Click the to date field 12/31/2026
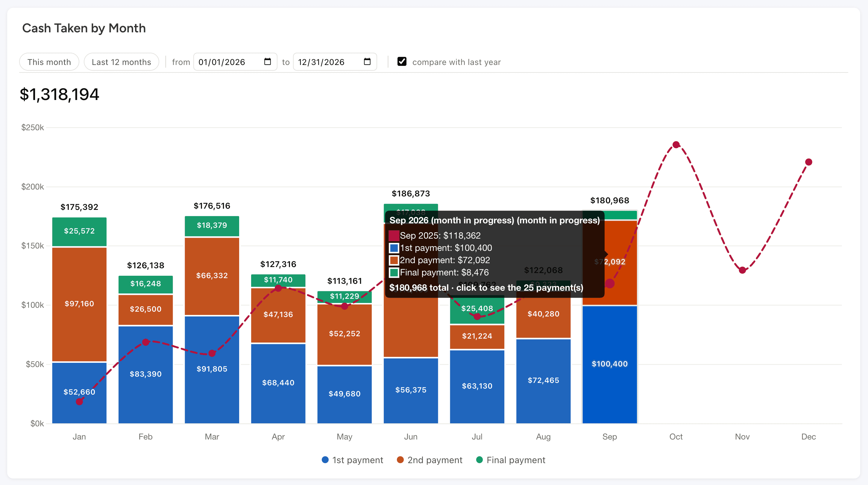 tap(335, 62)
